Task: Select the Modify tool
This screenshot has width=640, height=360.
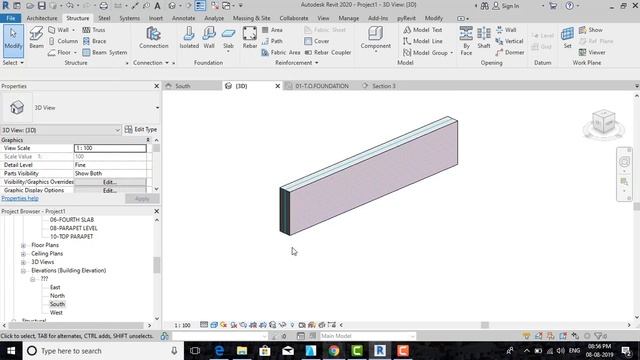Action: click(x=13, y=41)
